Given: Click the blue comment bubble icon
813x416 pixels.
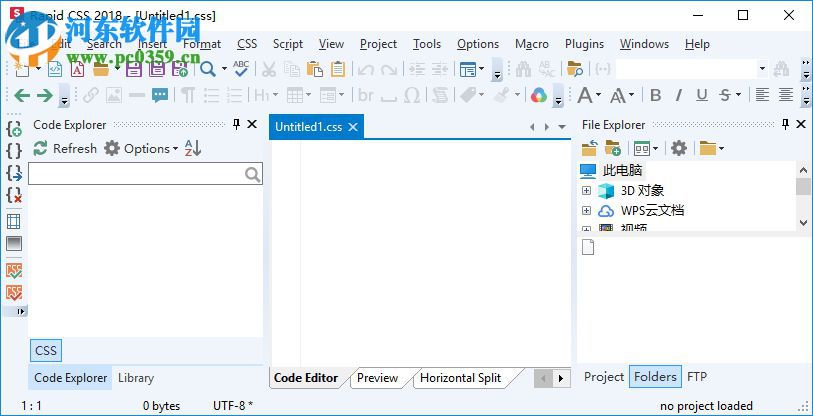Looking at the screenshot, I should (160, 95).
